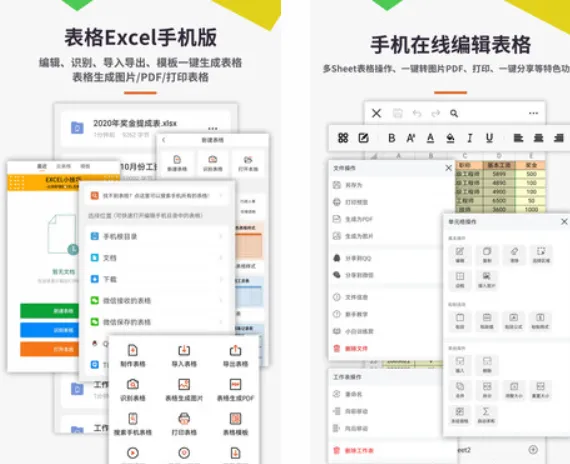Image resolution: width=570 pixels, height=464 pixels.
Task: Close the 文件操作 panel
Action: point(449,168)
